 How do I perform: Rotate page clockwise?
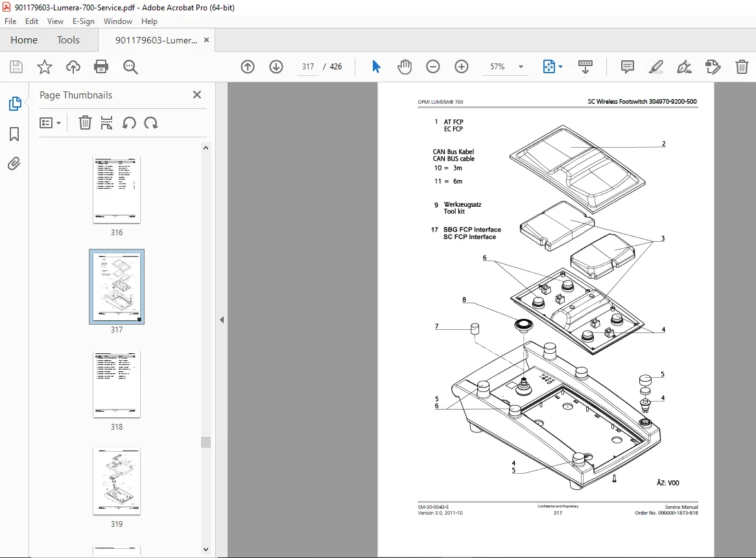[151, 123]
